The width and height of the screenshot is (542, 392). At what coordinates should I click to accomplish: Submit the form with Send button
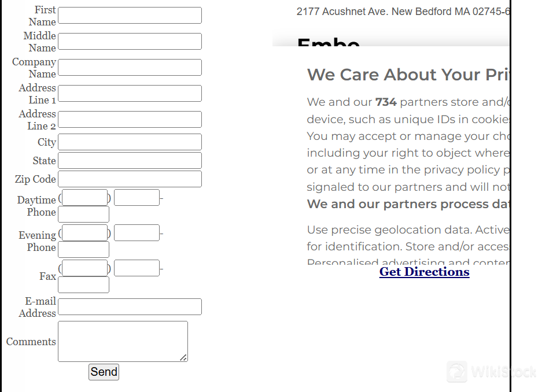click(x=104, y=372)
